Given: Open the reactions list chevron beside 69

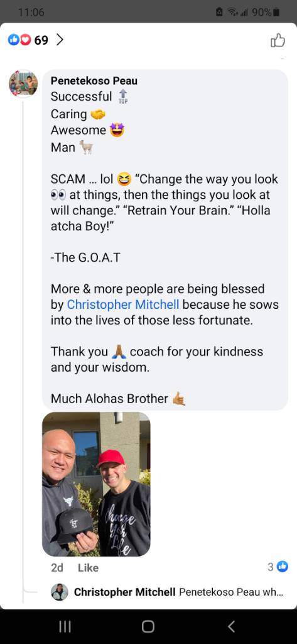Looking at the screenshot, I should (60, 40).
